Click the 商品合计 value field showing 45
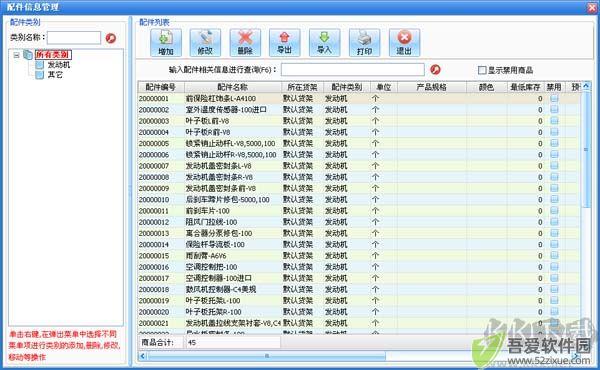 [x=233, y=342]
